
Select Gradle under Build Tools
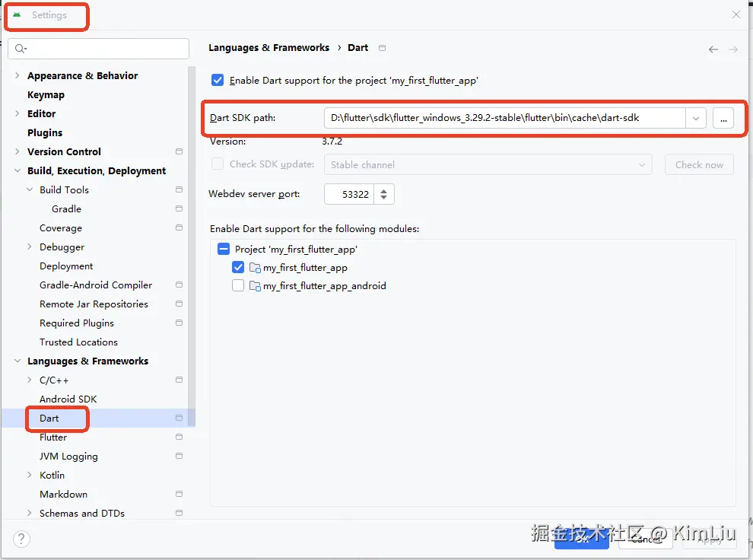[x=66, y=209]
